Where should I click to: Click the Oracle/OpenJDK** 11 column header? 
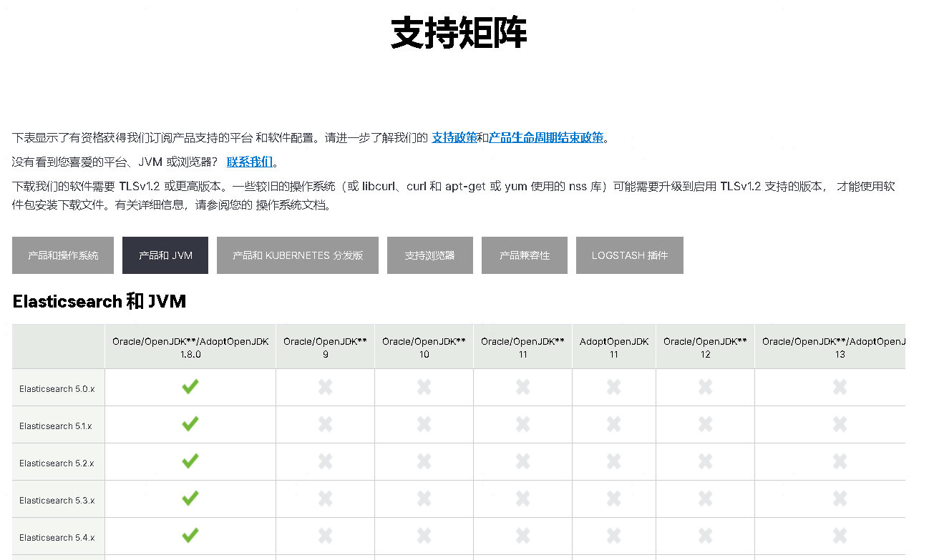coord(523,348)
